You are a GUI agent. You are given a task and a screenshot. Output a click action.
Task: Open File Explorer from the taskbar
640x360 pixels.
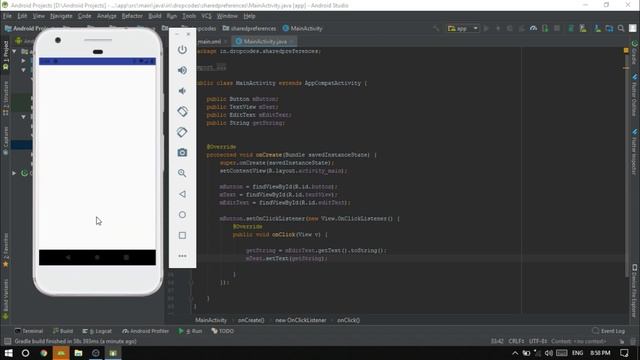click(x=78, y=353)
